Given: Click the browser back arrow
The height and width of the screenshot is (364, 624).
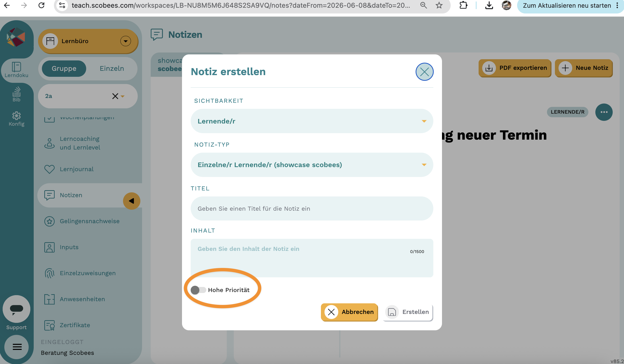Looking at the screenshot, I should tap(7, 5).
